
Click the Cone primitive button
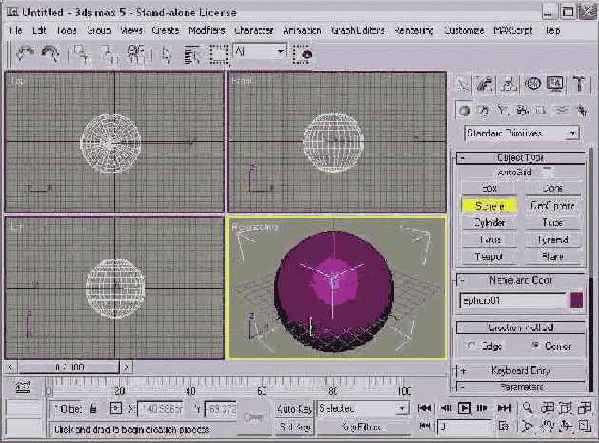point(553,189)
